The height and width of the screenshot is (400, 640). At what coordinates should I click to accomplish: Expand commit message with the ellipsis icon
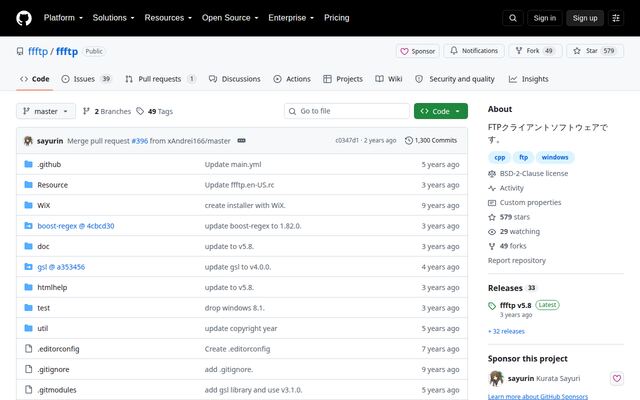click(241, 140)
